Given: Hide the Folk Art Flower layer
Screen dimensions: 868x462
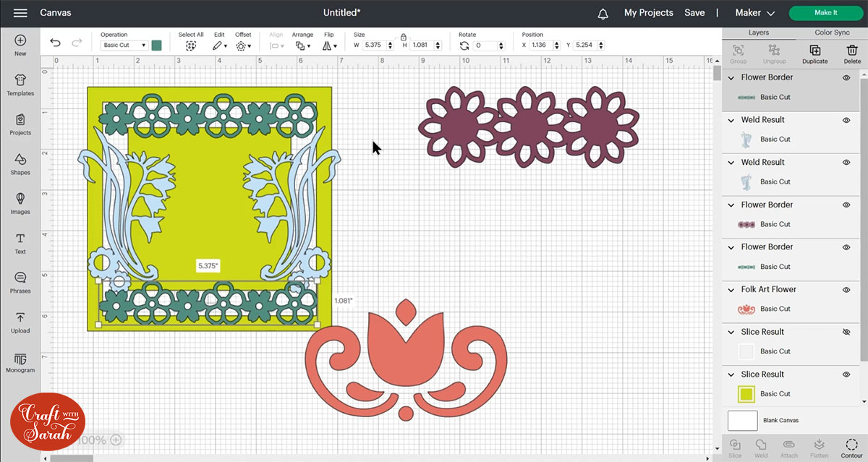Looking at the screenshot, I should (x=846, y=290).
